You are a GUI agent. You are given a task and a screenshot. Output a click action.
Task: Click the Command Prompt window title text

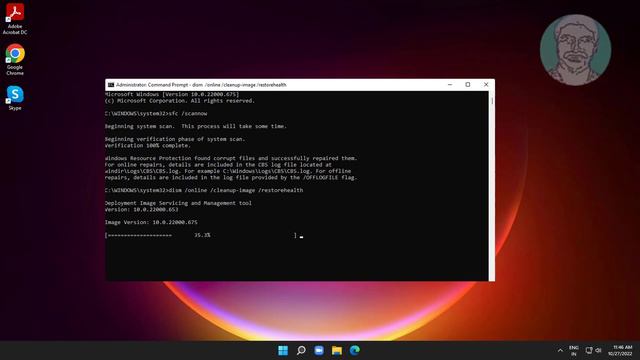(201, 85)
